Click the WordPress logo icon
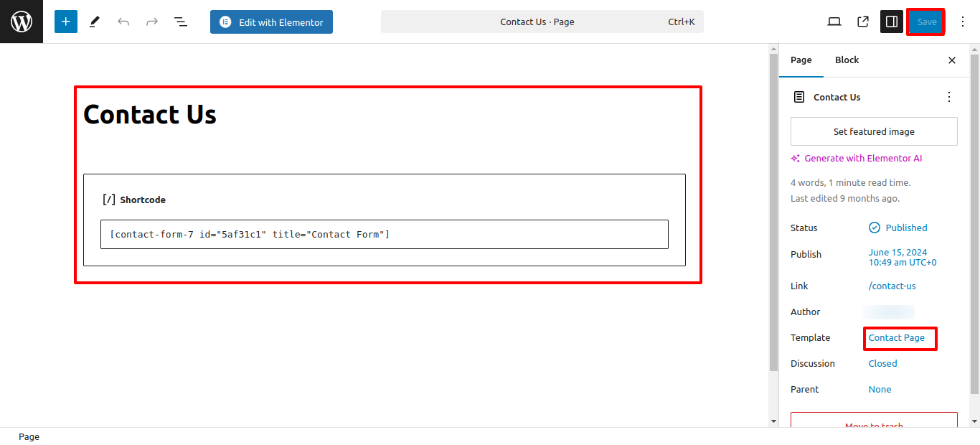The height and width of the screenshot is (445, 980). [x=22, y=22]
